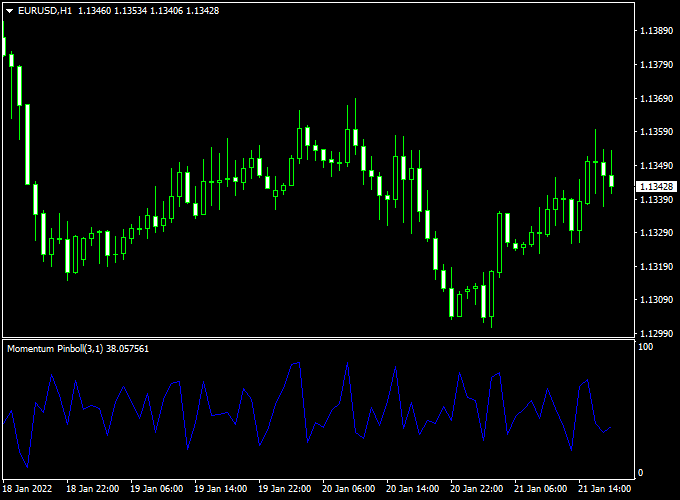This screenshot has width=680, height=500.
Task: Click the 1.13890 price scale label
Action: [x=657, y=31]
